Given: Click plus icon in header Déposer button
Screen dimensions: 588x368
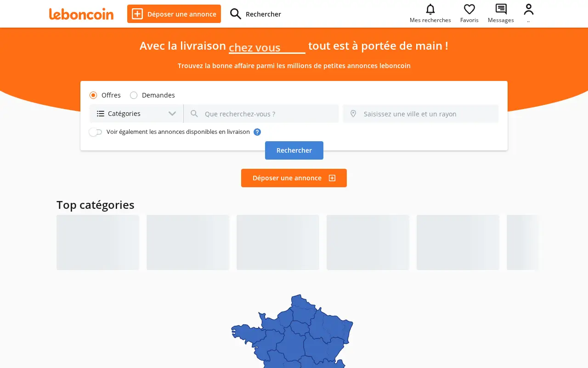Looking at the screenshot, I should (x=137, y=14).
